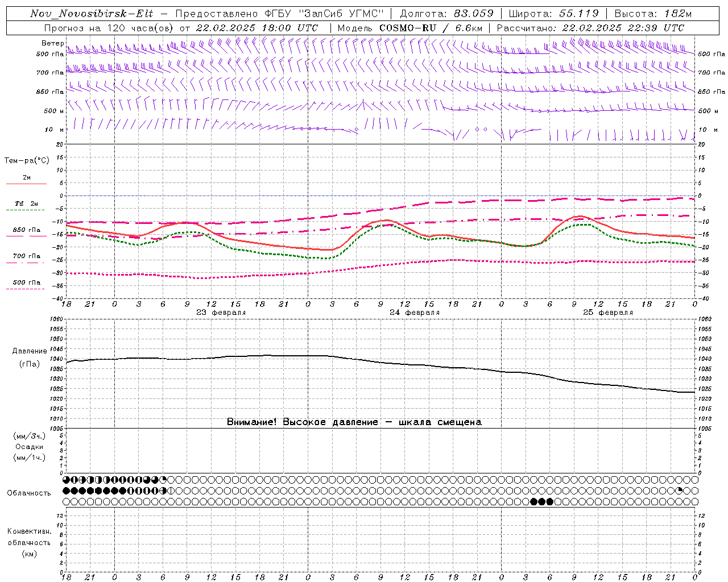Click the 'Тем-ра(°C)' temperature axis label
The height and width of the screenshot is (582, 728).
(x=27, y=161)
